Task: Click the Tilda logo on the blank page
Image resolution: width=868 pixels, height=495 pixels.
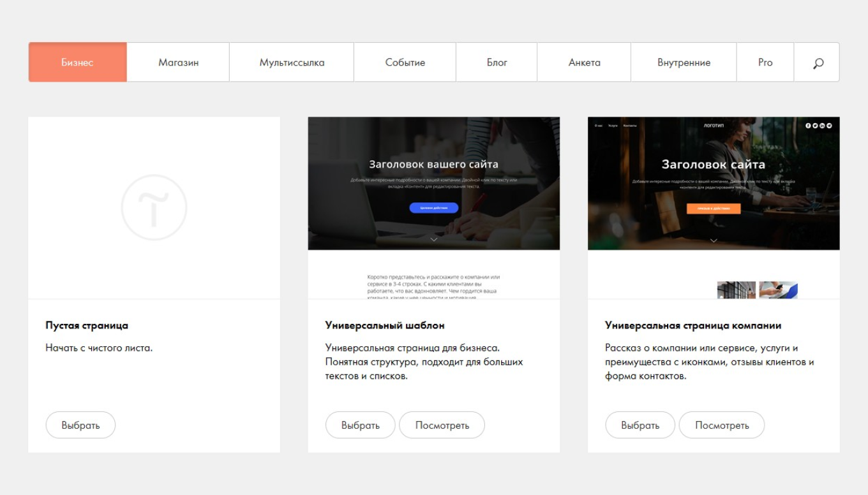Action: point(154,208)
